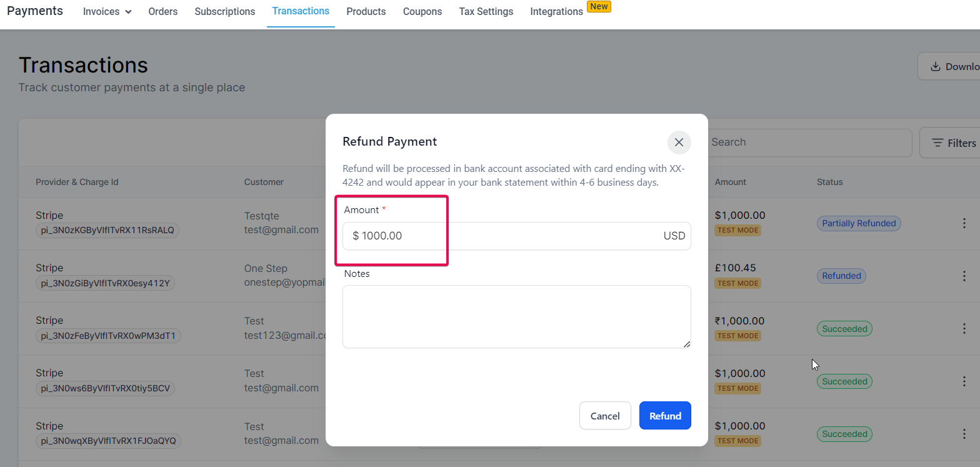This screenshot has height=467, width=980.
Task: Switch to the Subscriptions tab
Action: click(x=225, y=11)
